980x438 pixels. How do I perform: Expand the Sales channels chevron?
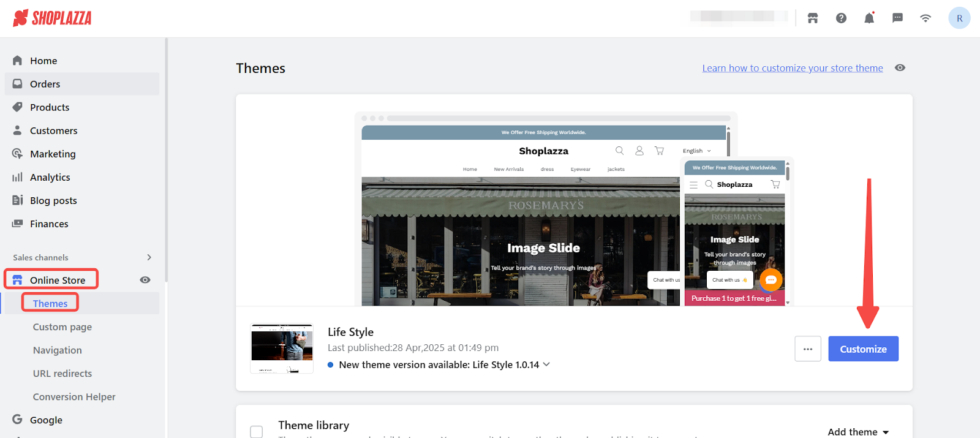click(x=149, y=257)
